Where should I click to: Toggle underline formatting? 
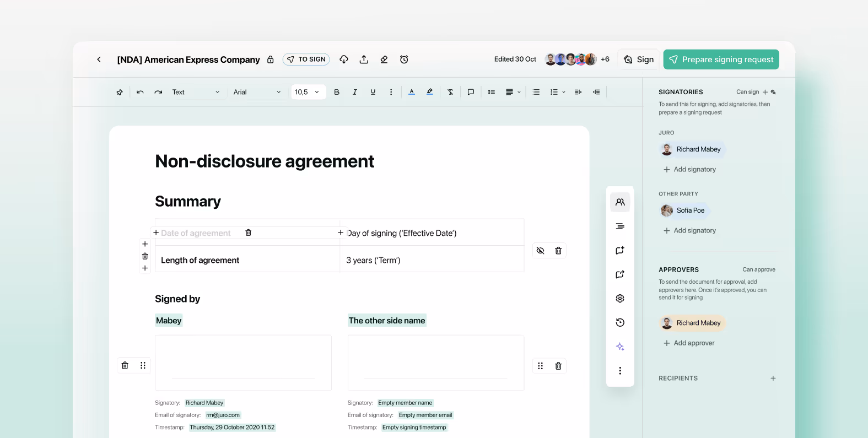373,92
